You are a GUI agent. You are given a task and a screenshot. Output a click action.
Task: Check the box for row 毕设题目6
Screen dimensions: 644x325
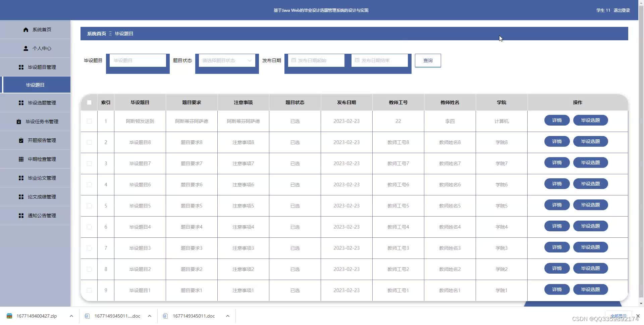tap(89, 185)
